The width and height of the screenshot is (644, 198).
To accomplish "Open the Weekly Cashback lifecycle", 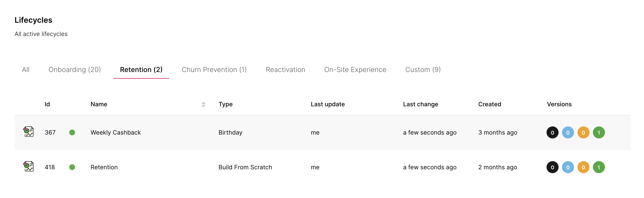I will 115,132.
